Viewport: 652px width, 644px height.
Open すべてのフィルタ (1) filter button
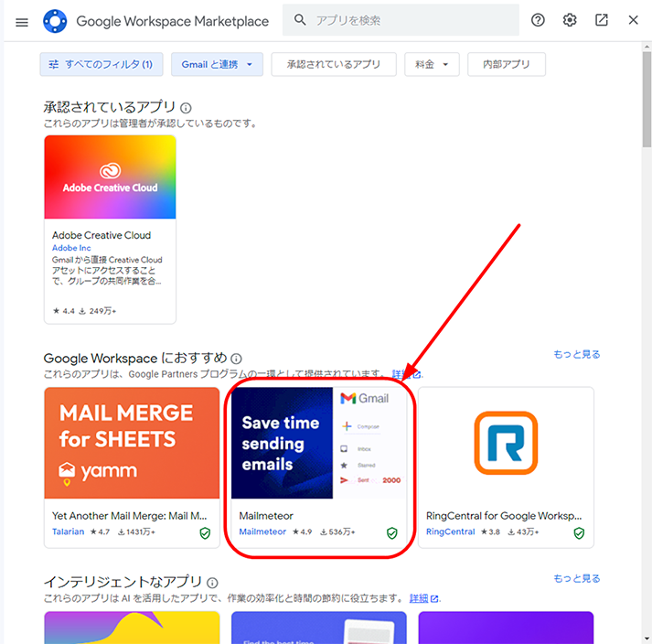coord(102,64)
